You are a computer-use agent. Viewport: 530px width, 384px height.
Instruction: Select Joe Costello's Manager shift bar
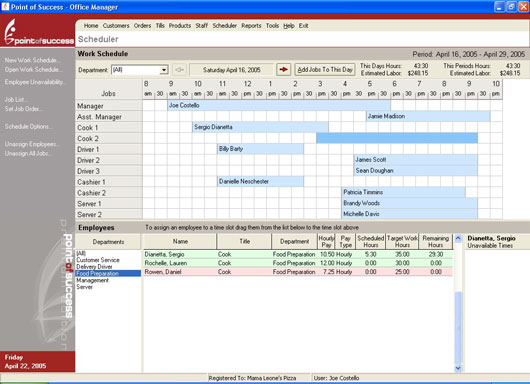[x=279, y=105]
